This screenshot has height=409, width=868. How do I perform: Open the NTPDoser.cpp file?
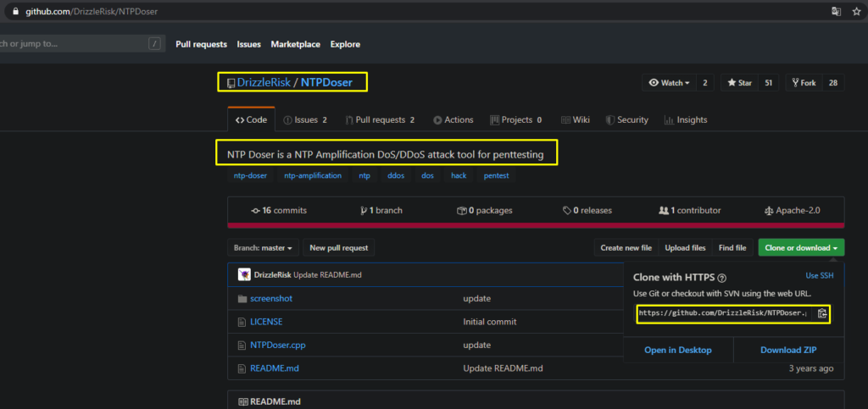pyautogui.click(x=278, y=345)
